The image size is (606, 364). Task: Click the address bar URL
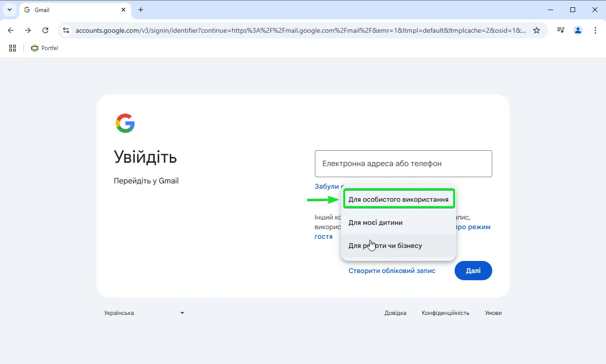(x=301, y=30)
